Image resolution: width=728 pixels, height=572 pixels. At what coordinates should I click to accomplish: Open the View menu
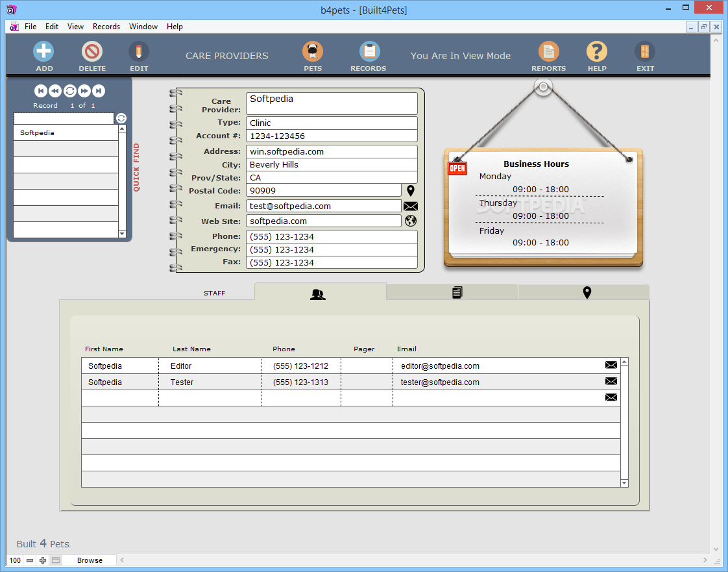[75, 27]
